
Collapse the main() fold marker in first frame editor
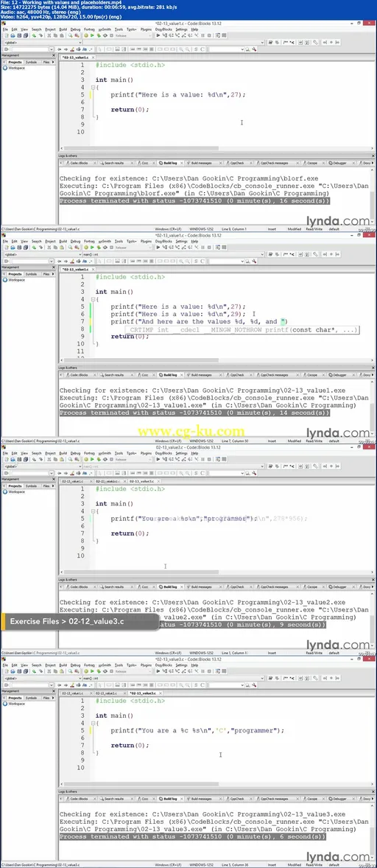point(94,88)
